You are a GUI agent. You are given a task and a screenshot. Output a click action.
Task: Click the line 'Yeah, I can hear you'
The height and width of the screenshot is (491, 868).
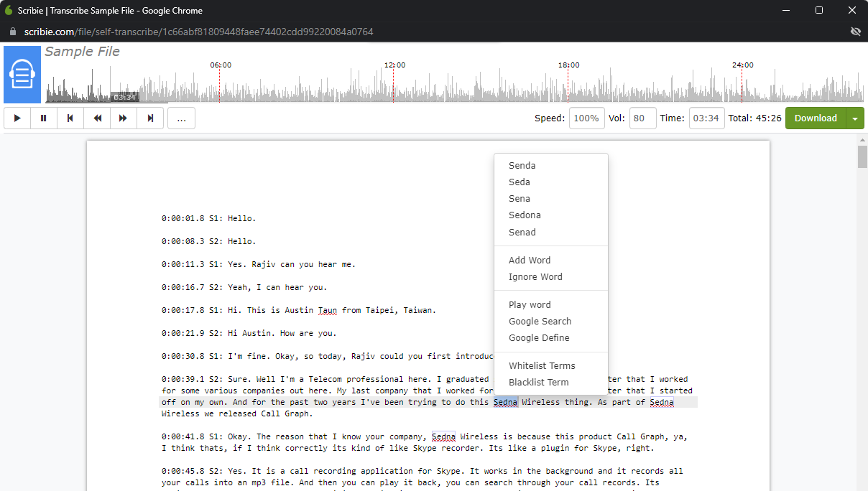(277, 288)
